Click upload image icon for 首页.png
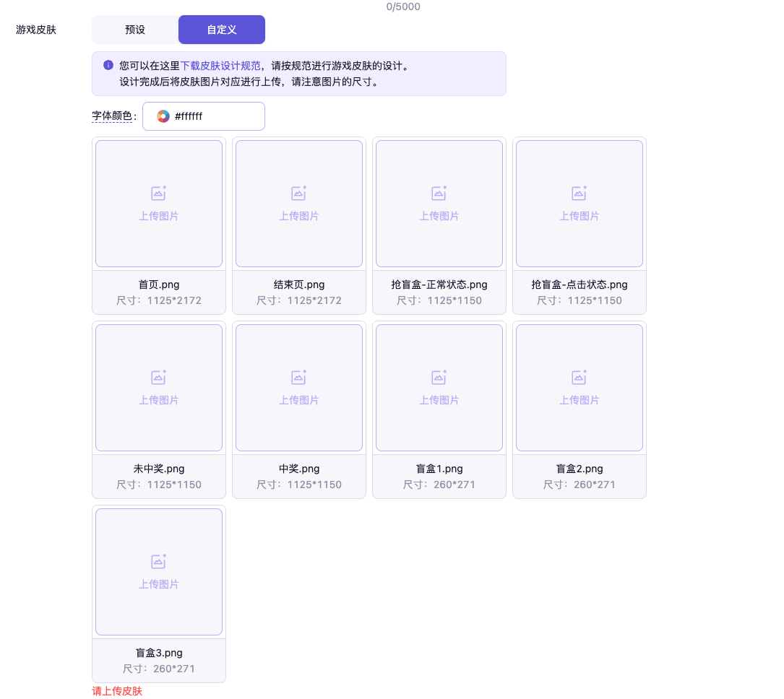784x699 pixels. tap(158, 194)
